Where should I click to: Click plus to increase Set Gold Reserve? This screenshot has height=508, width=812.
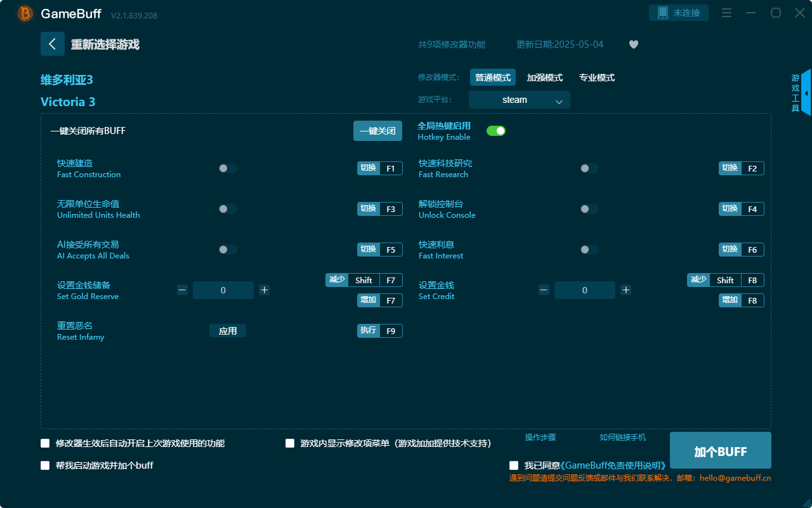(x=264, y=290)
